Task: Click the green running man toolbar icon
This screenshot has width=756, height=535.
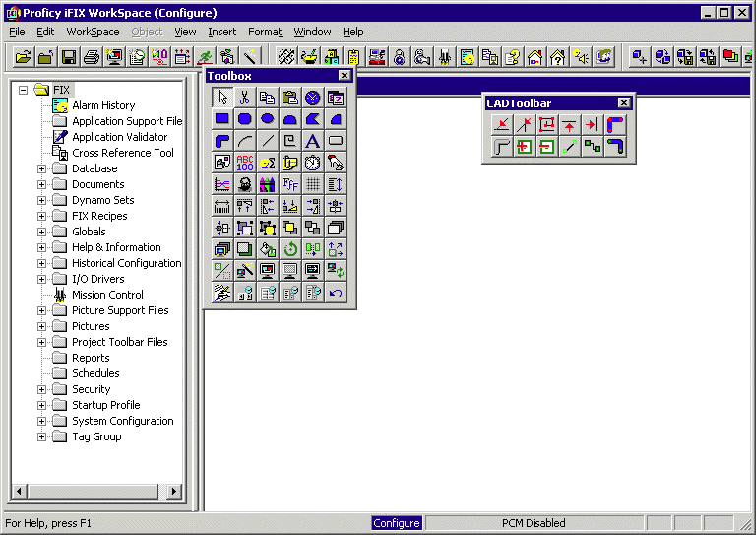Action: coord(205,57)
